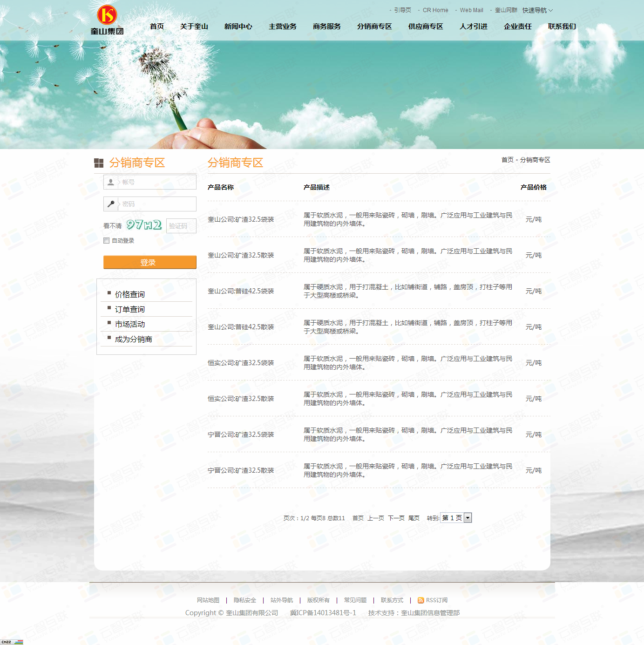Open product 奎山公司:普硅42.5袋装
The width and height of the screenshot is (644, 645).
point(241,291)
